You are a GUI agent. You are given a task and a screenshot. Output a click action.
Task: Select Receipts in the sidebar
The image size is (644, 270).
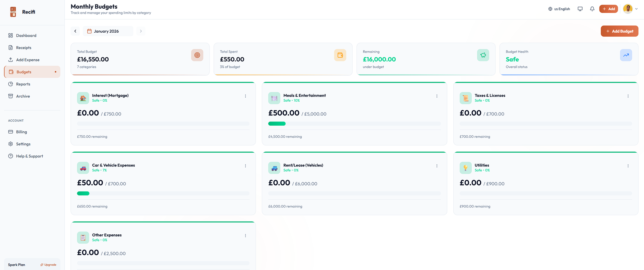[x=24, y=48]
